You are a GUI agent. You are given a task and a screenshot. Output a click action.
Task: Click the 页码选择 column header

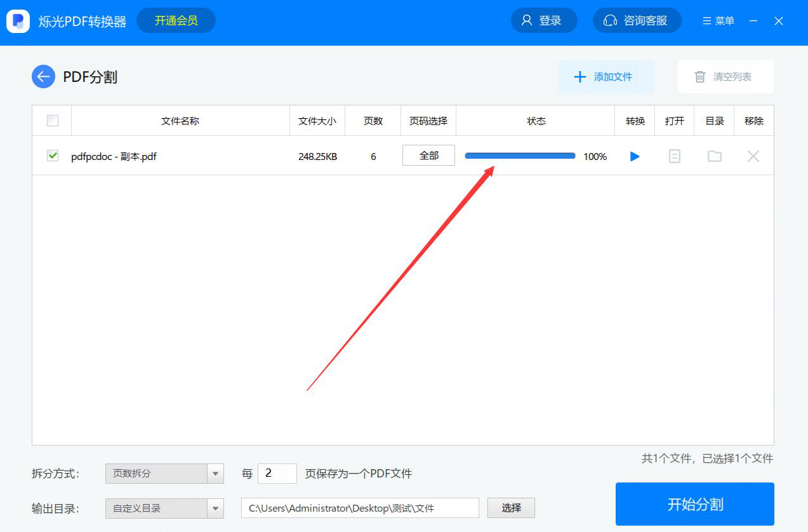coord(428,121)
